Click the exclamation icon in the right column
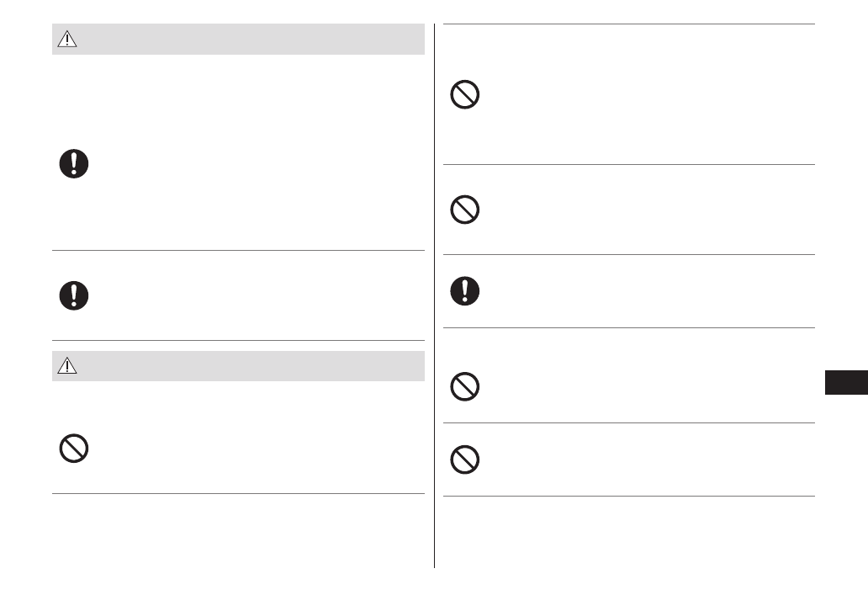 [465, 291]
